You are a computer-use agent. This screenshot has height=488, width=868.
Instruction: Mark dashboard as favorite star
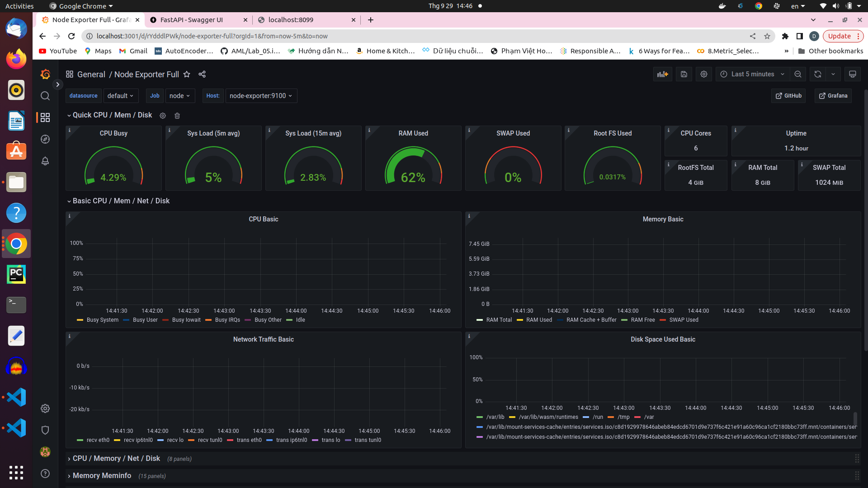click(x=187, y=74)
